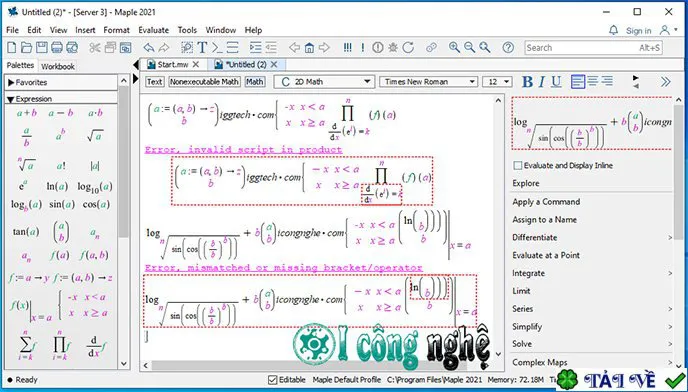
Task: Switch to the Workbook tab
Action: click(58, 66)
